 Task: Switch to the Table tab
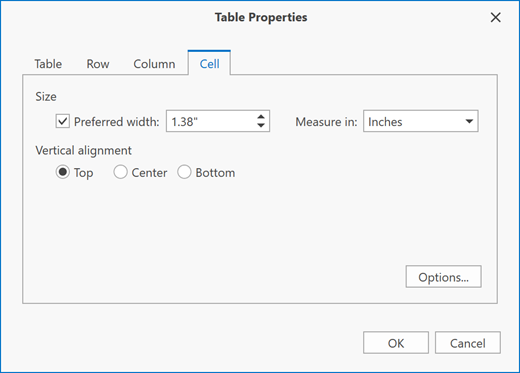[48, 64]
